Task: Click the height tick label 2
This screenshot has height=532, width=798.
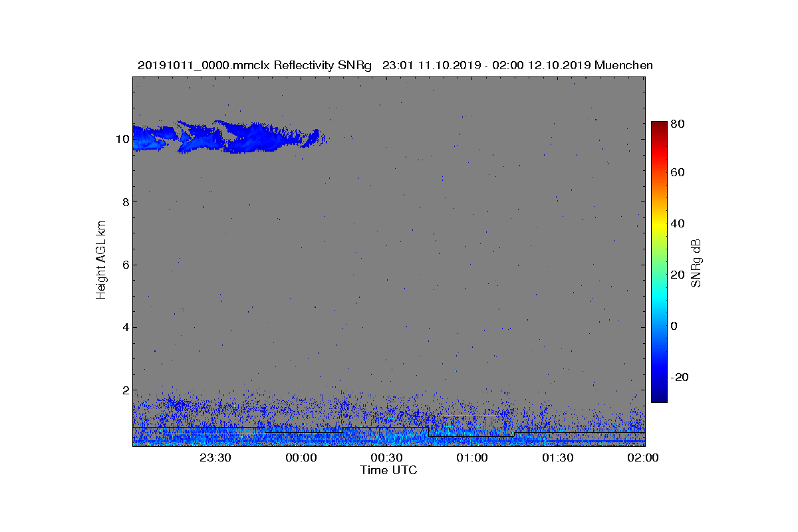Action: [x=125, y=390]
